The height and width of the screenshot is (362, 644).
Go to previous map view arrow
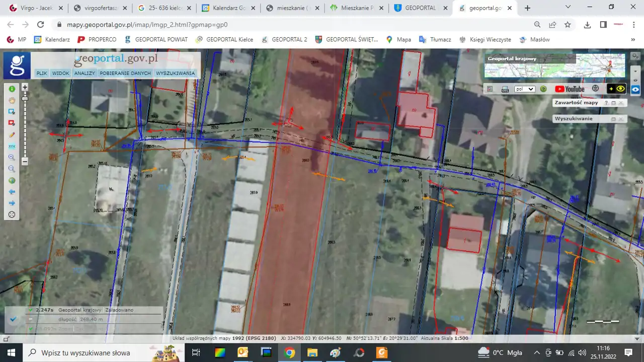pyautogui.click(x=12, y=192)
